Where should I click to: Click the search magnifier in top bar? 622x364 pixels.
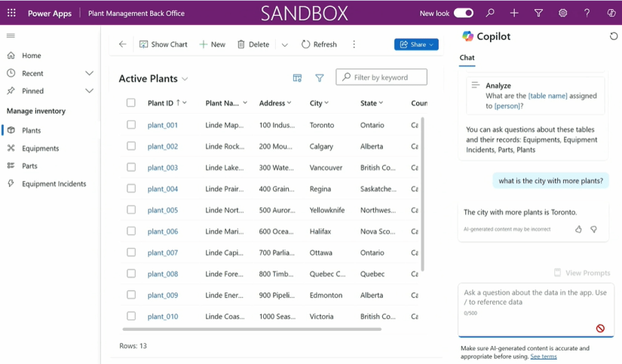pos(490,13)
